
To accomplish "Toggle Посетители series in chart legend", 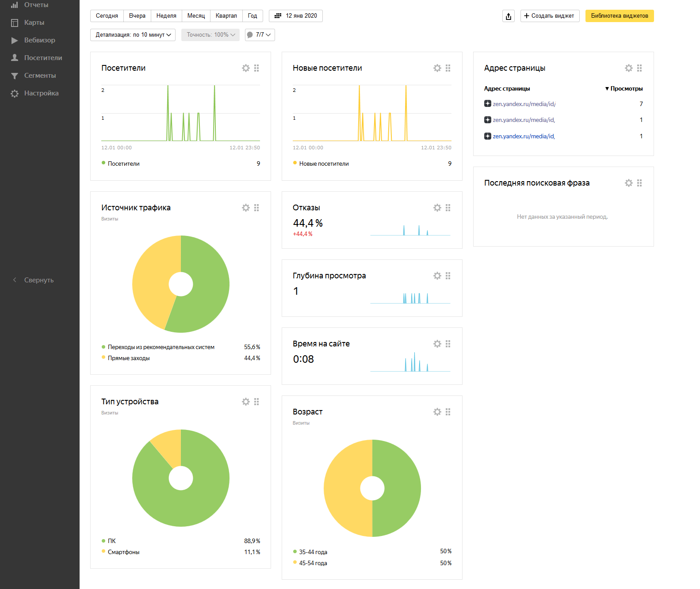I will (123, 163).
